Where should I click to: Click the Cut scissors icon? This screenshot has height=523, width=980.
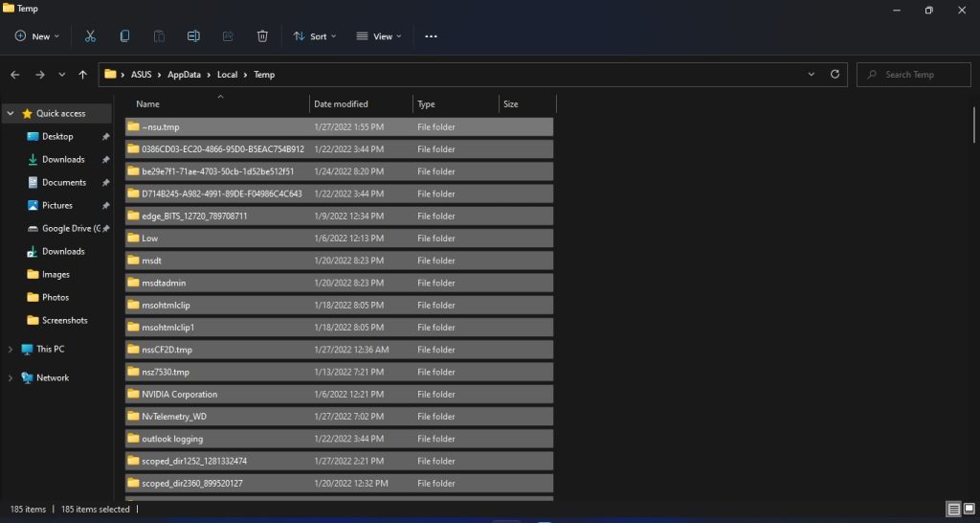pos(90,36)
